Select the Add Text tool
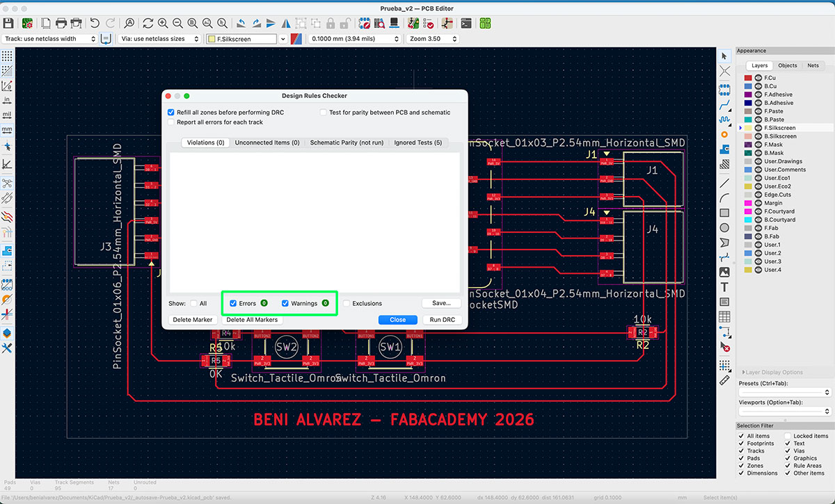 click(x=724, y=287)
